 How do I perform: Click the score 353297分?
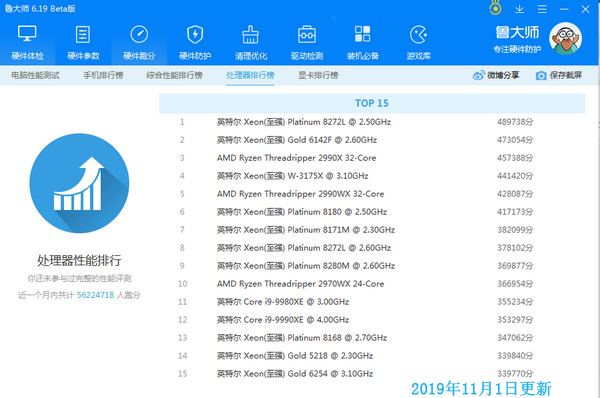pyautogui.click(x=515, y=320)
